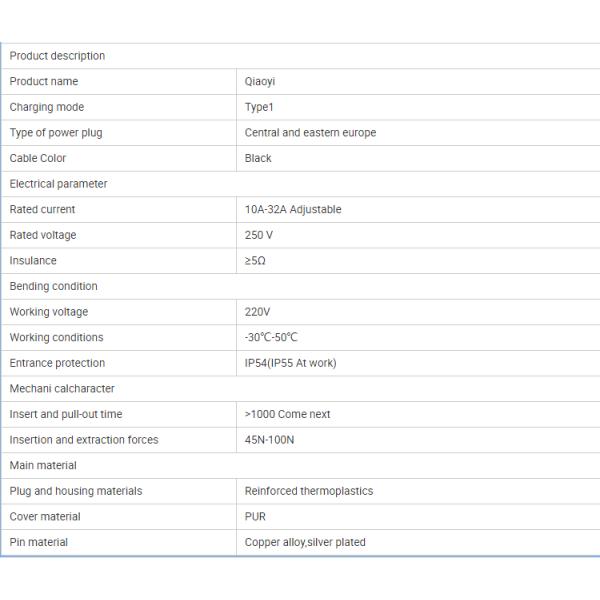The height and width of the screenshot is (600, 600).
Task: Click the -30℃-50℃ working conditions value
Action: tap(271, 338)
